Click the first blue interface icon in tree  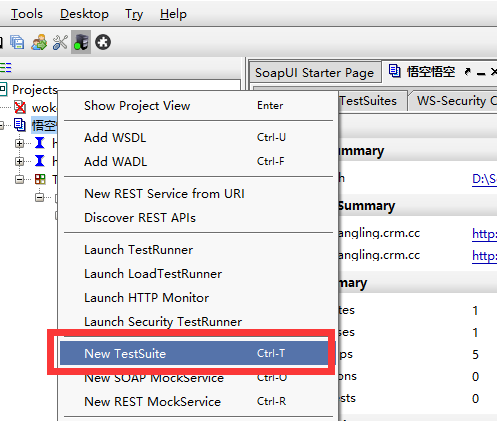click(40, 143)
